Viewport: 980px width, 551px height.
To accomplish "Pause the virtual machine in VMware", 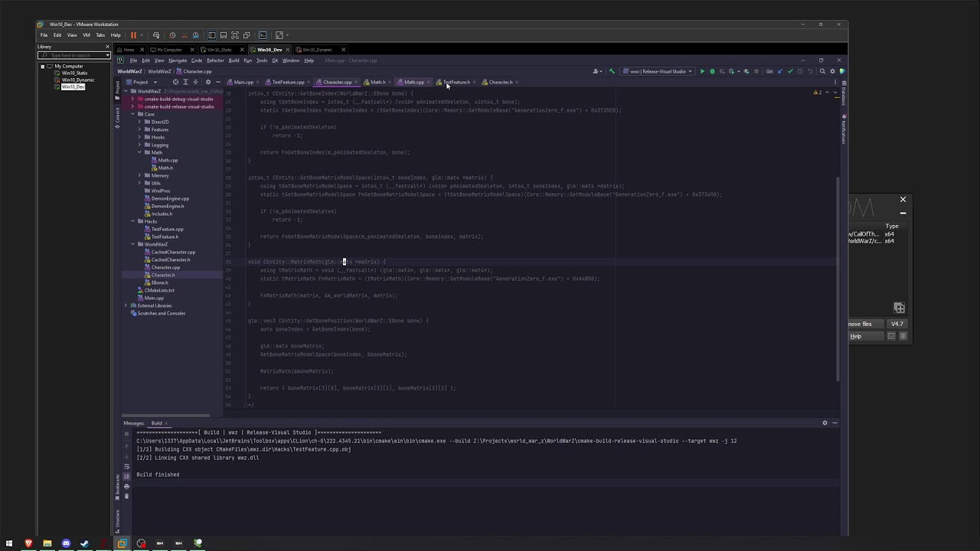I will 133,34.
